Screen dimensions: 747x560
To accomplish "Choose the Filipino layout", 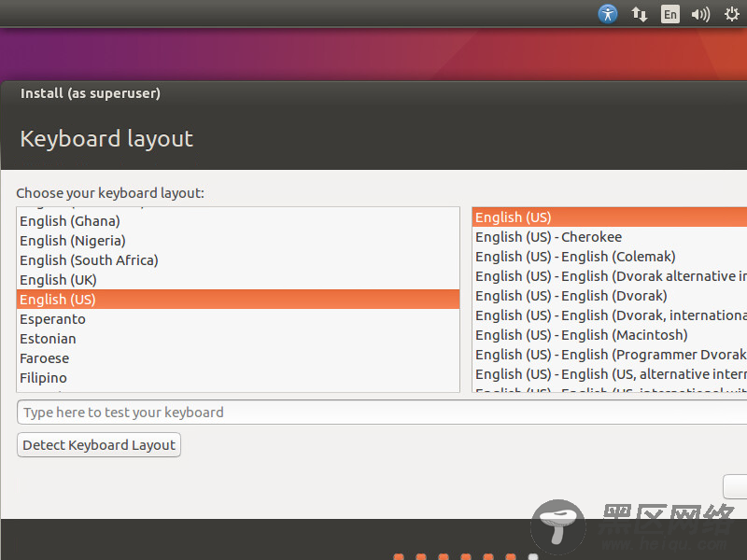I will 238,378.
